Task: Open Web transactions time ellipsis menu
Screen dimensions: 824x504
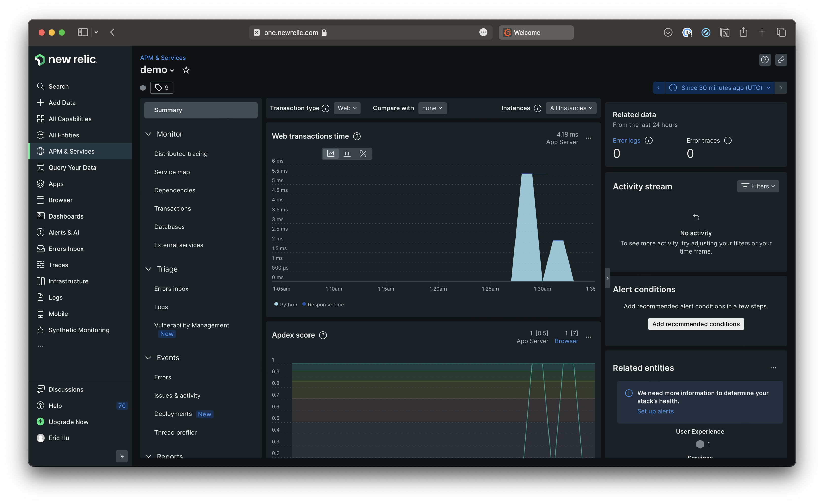Action: tap(589, 138)
